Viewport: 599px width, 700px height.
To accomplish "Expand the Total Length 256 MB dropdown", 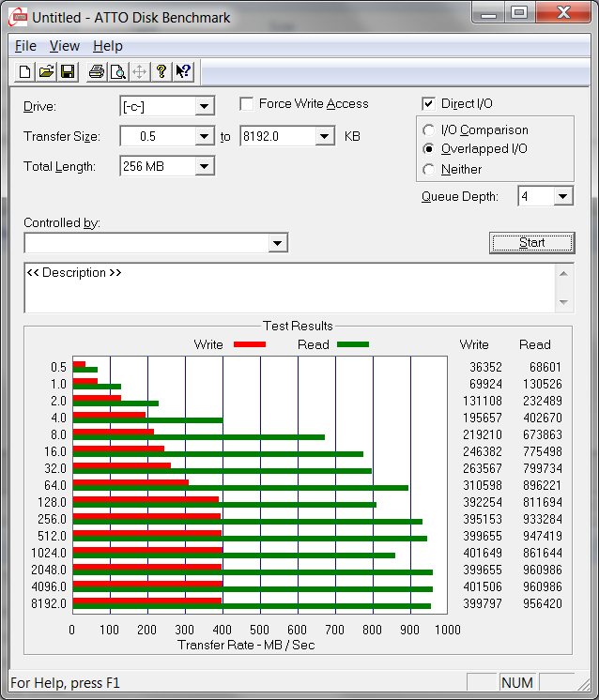I will pos(204,166).
